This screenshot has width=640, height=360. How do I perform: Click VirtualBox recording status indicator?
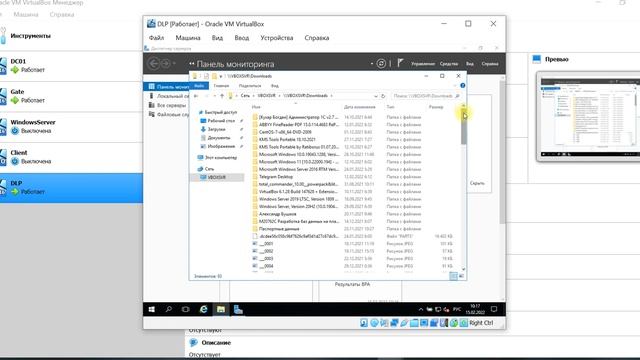(x=434, y=323)
